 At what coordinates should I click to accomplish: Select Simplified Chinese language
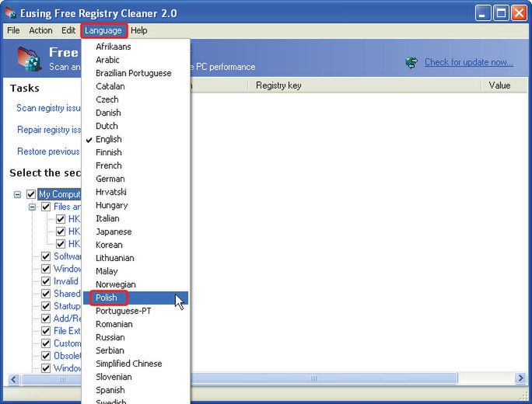click(x=135, y=364)
